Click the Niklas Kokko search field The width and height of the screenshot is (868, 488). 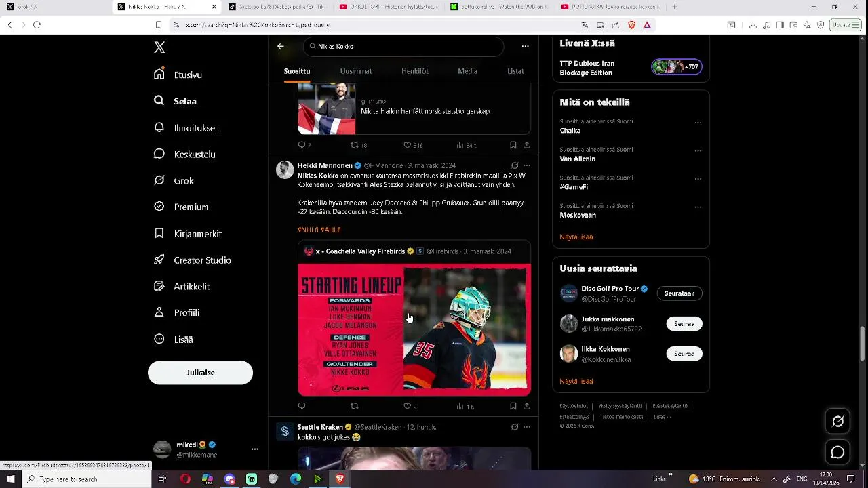(403, 46)
